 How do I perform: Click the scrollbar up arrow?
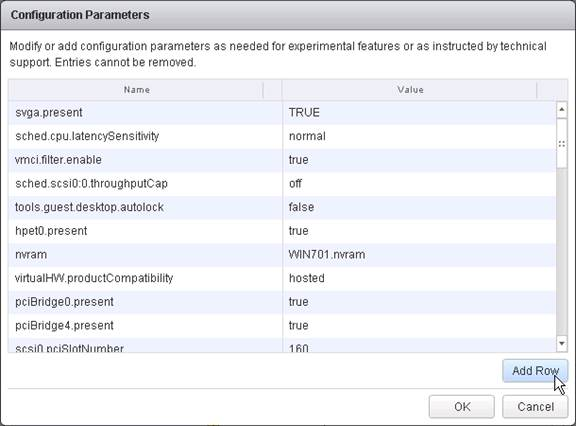click(561, 109)
